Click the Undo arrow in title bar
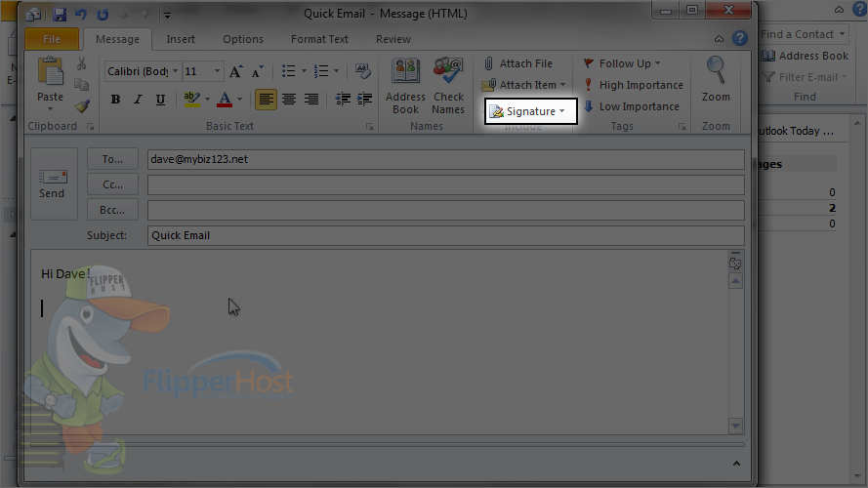Image resolution: width=868 pixels, height=488 pixels. (81, 15)
